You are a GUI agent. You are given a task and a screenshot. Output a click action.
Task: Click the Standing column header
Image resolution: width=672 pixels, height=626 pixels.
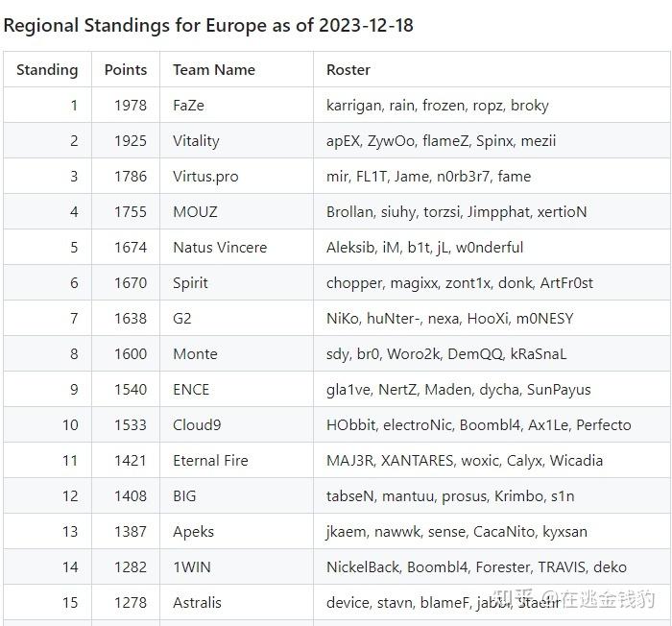(47, 69)
